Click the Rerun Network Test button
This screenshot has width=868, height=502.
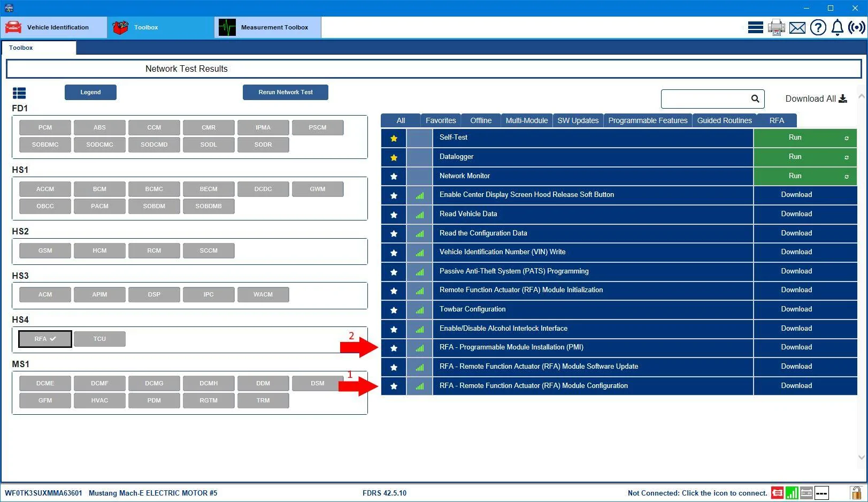pyautogui.click(x=286, y=92)
